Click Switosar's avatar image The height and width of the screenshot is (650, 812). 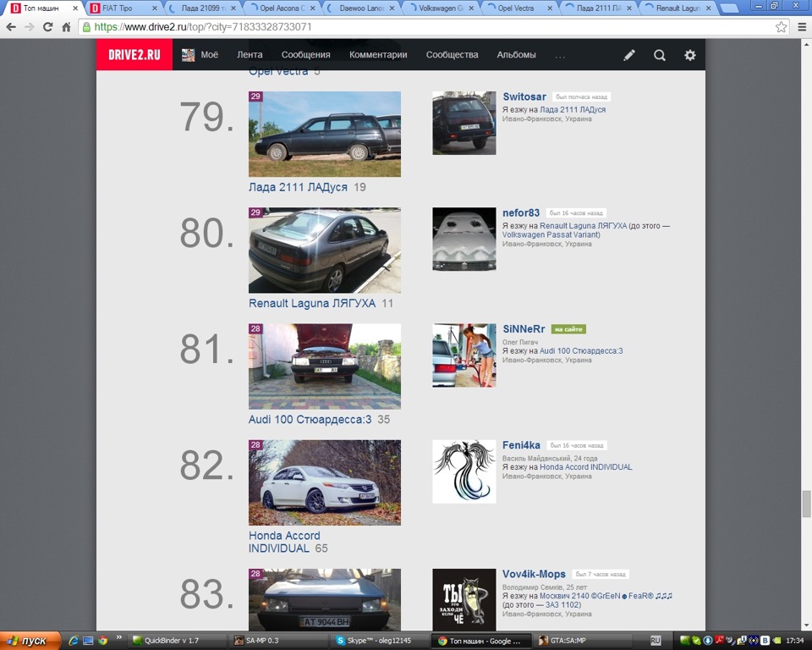464,123
